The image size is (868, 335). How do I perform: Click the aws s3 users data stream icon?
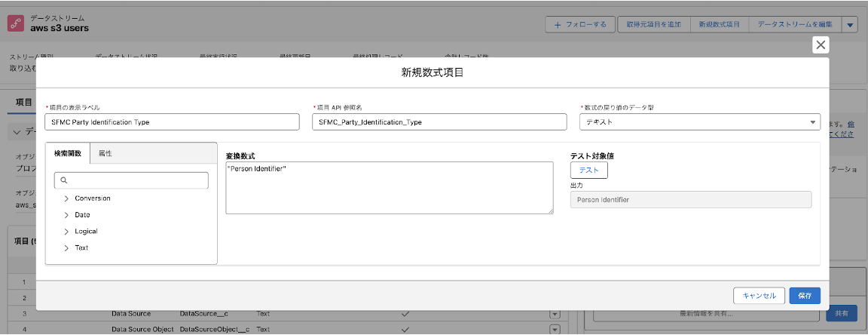16,23
